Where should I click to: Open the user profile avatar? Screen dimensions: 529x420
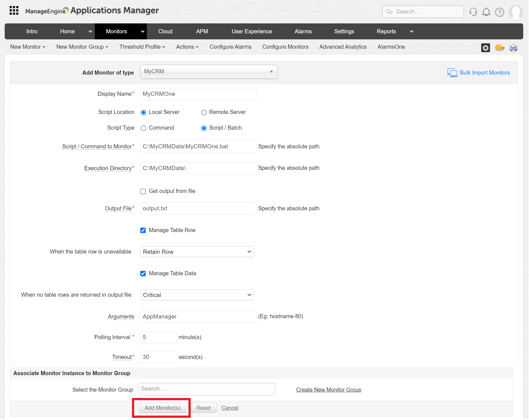(x=515, y=12)
